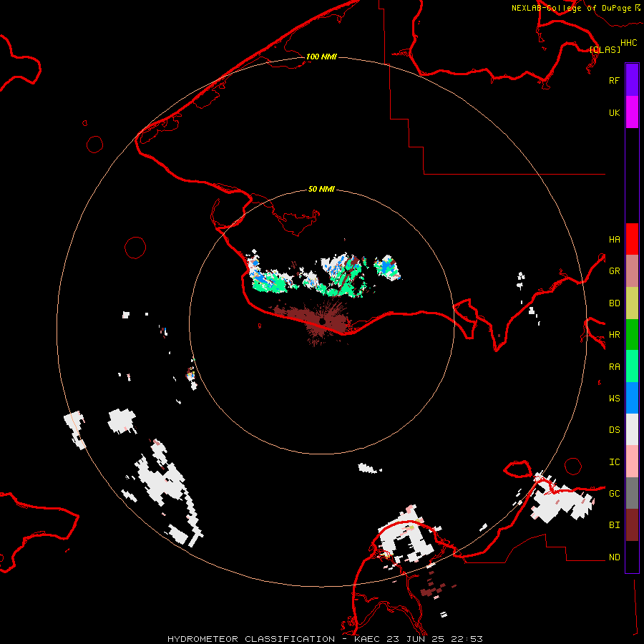
Task: Click the blue WS legend swatch
Action: [x=632, y=398]
